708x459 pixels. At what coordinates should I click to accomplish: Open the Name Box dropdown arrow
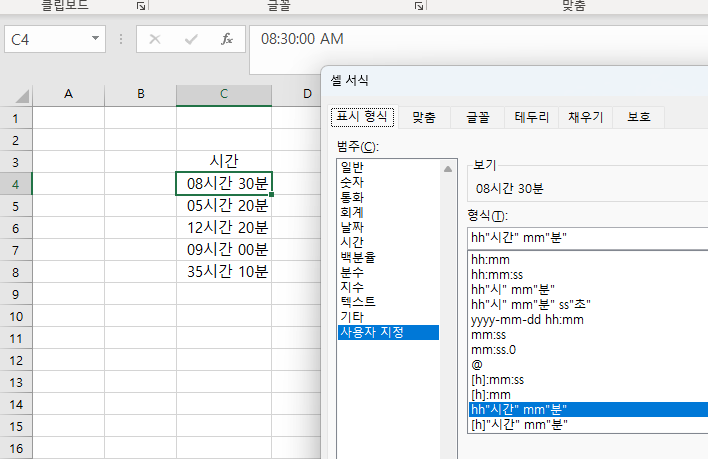pos(95,39)
